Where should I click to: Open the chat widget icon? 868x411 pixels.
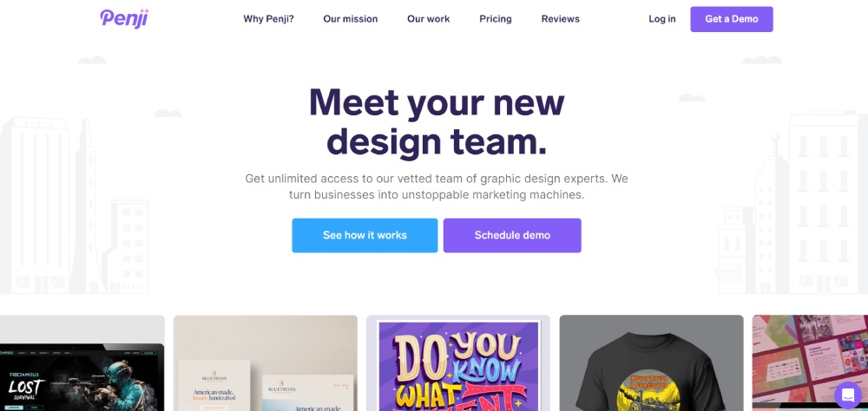coord(847,395)
